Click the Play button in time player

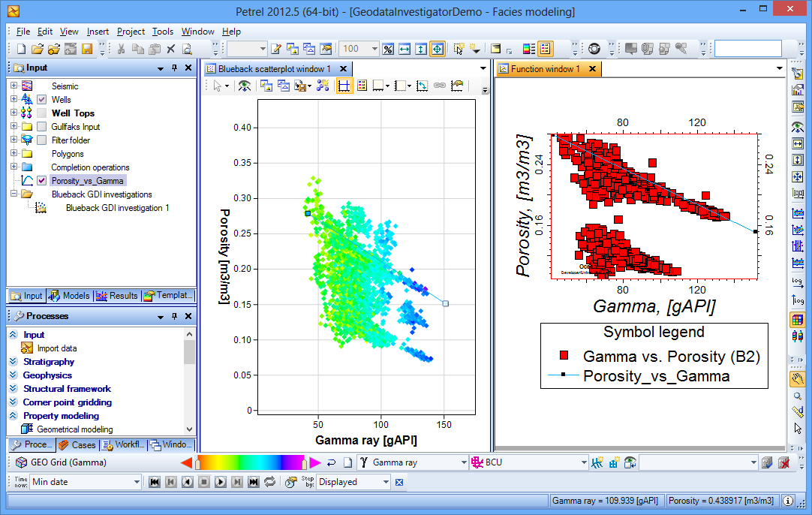click(x=220, y=482)
